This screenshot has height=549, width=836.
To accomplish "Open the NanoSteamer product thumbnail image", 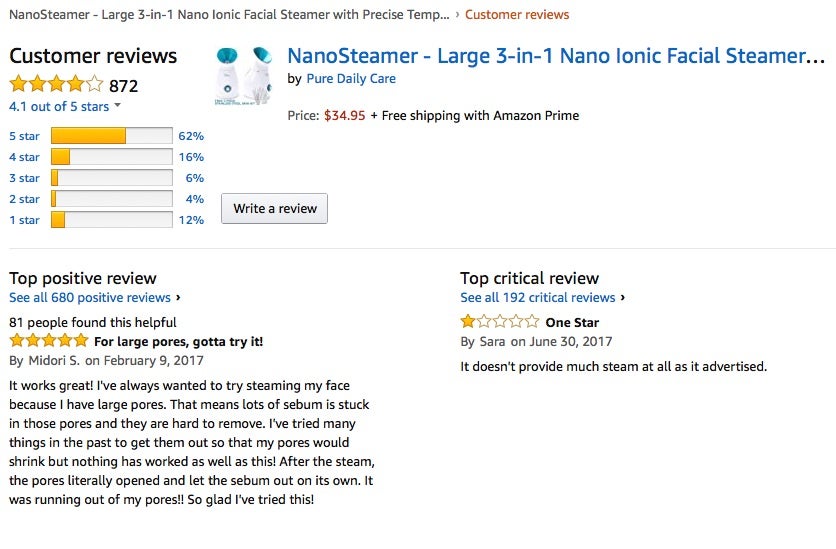I will 244,76.
